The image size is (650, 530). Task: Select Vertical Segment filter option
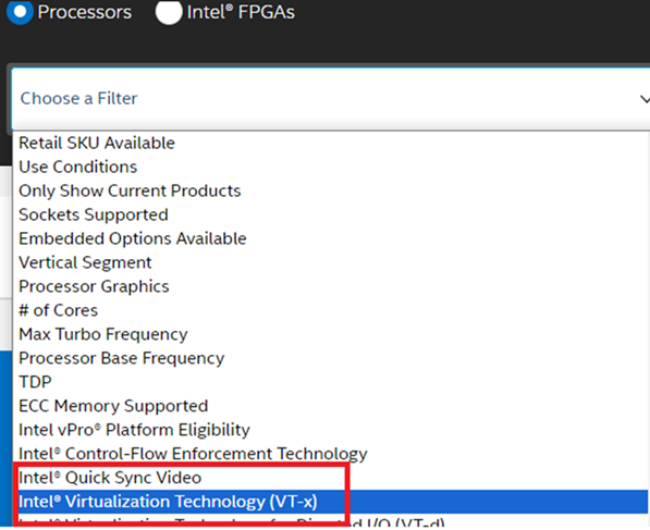pos(85,263)
